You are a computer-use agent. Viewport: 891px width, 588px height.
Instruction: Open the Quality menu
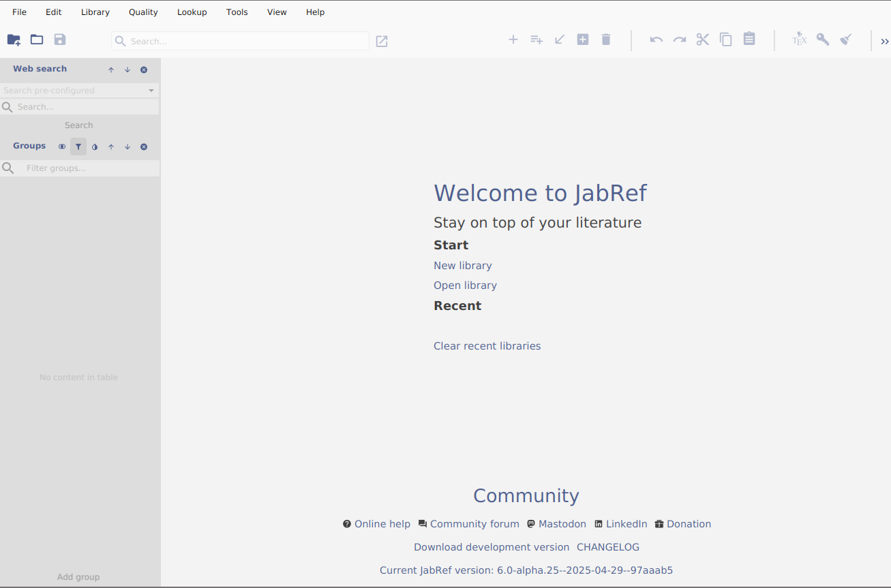143,12
